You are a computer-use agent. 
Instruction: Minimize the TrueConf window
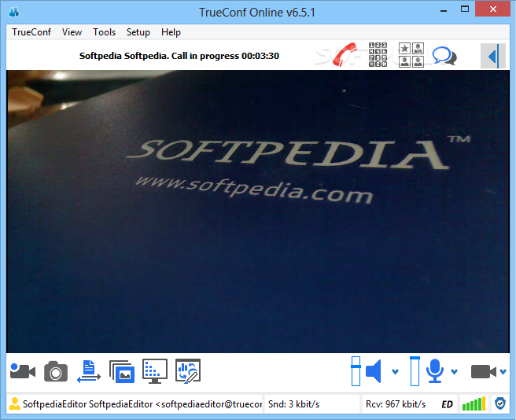[x=444, y=10]
